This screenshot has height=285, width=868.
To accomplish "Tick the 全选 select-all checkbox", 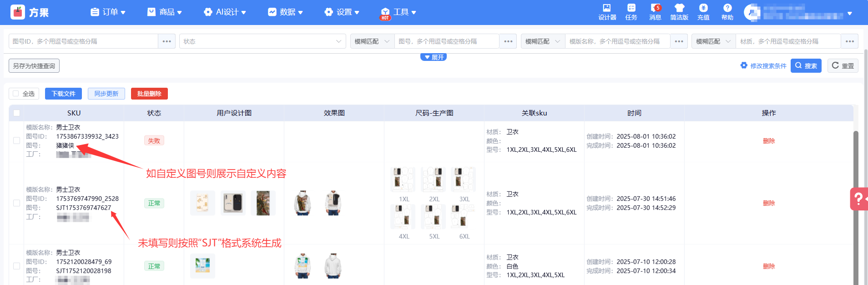I will [16, 94].
